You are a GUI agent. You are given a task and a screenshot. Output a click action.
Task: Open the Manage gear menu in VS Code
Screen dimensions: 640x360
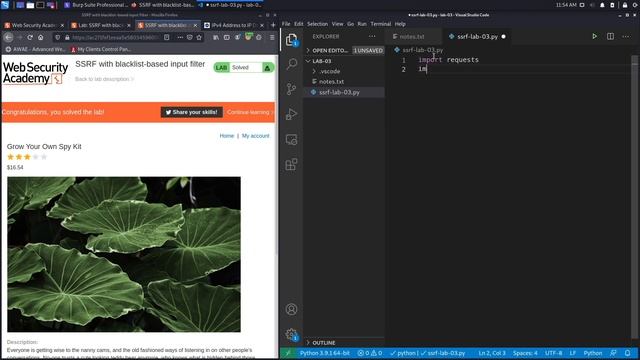pyautogui.click(x=291, y=334)
